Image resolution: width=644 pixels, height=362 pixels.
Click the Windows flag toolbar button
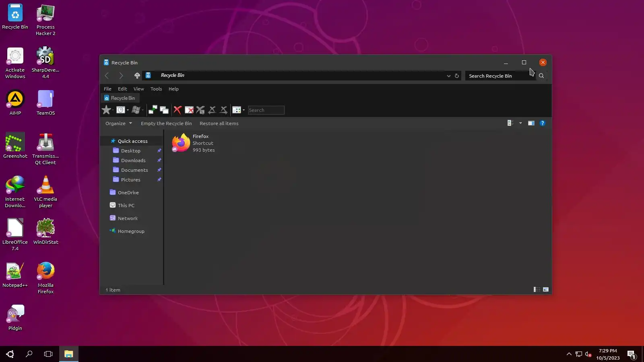click(136, 110)
